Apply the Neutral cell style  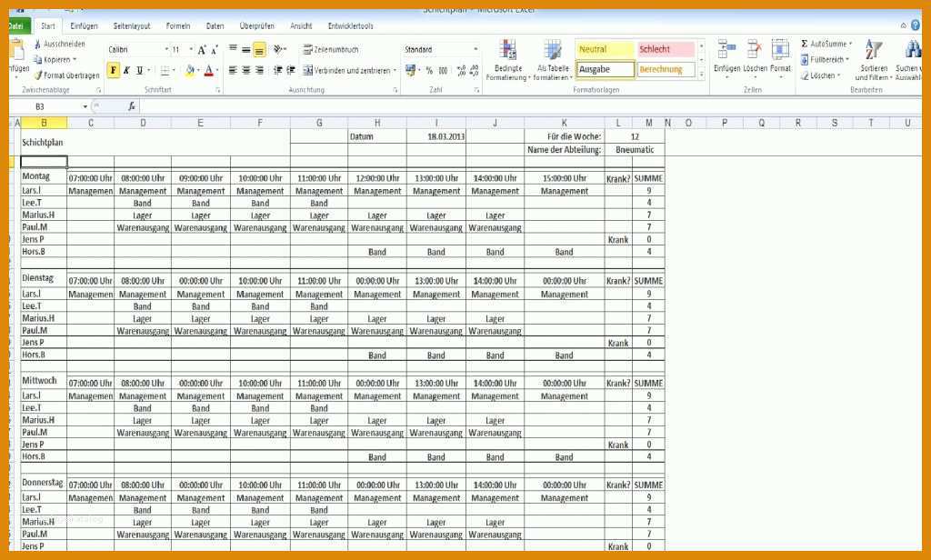(605, 49)
